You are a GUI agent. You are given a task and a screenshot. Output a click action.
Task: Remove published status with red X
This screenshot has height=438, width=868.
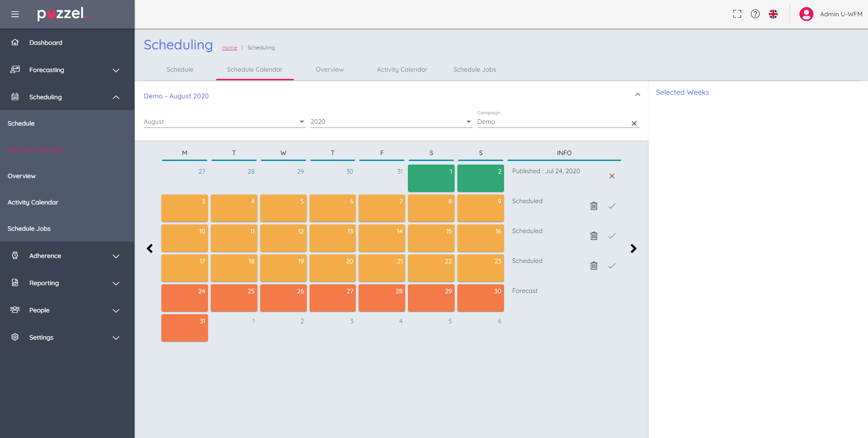click(612, 176)
